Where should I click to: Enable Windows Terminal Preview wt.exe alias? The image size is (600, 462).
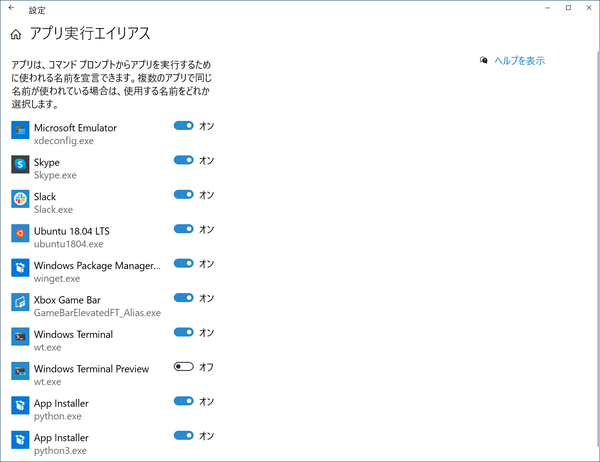tap(184, 367)
